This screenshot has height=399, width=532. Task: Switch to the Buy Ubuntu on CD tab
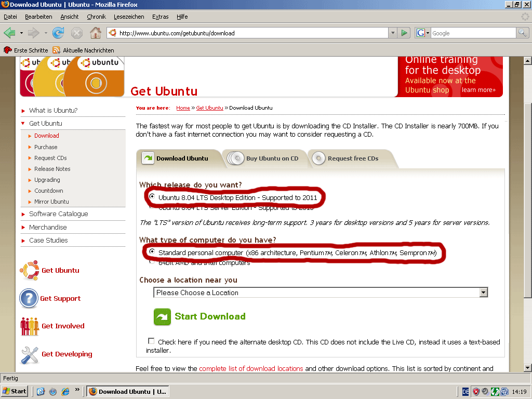[265, 158]
